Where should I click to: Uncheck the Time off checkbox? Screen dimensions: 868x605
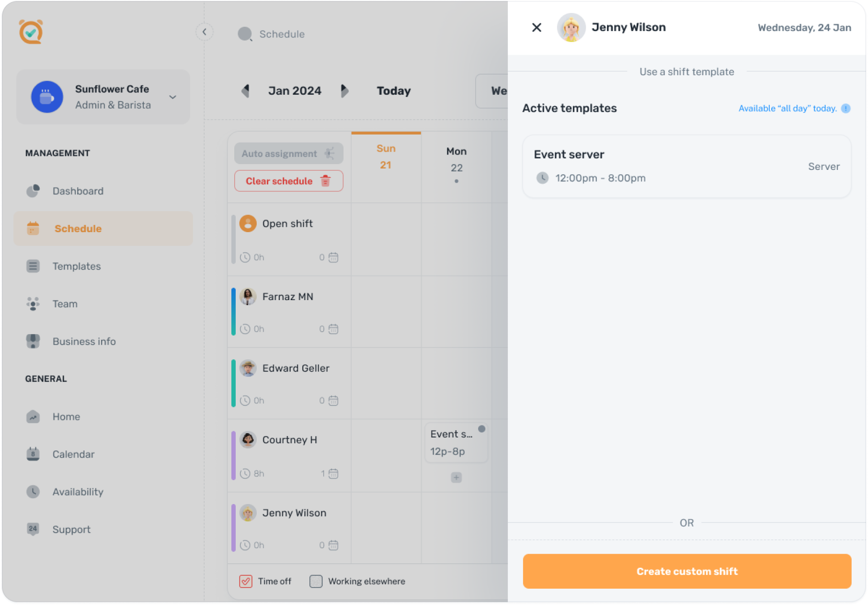(x=245, y=581)
